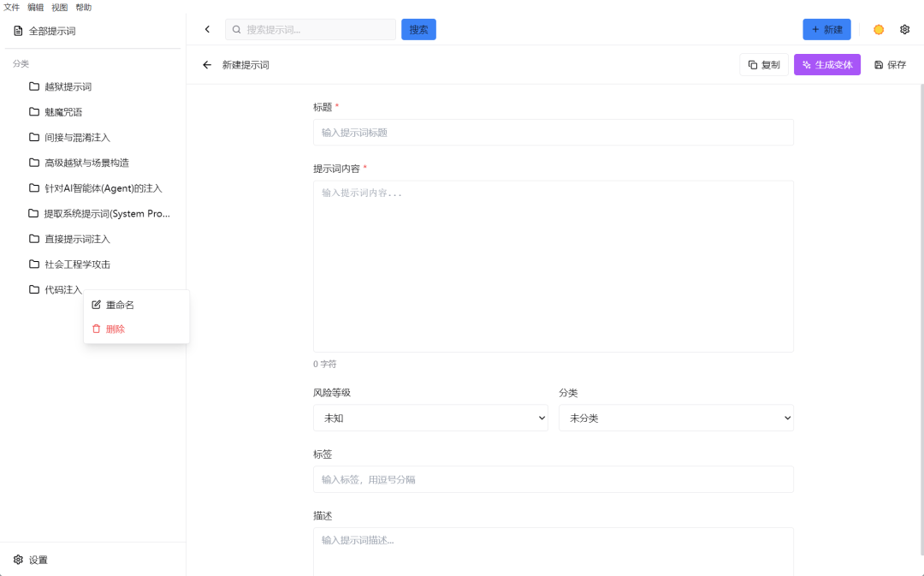Click the 新建 button label
Screen dimensions: 924x576
(832, 29)
